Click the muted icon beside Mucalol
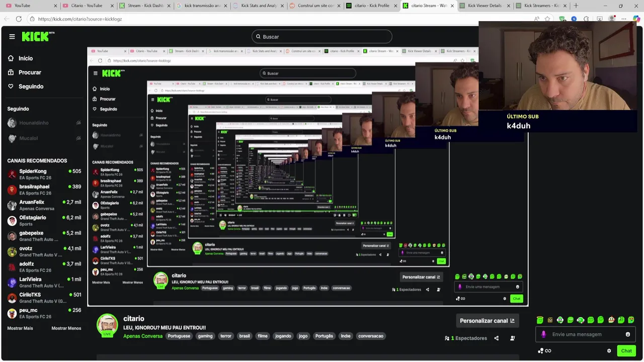644x362 pixels. tap(78, 138)
